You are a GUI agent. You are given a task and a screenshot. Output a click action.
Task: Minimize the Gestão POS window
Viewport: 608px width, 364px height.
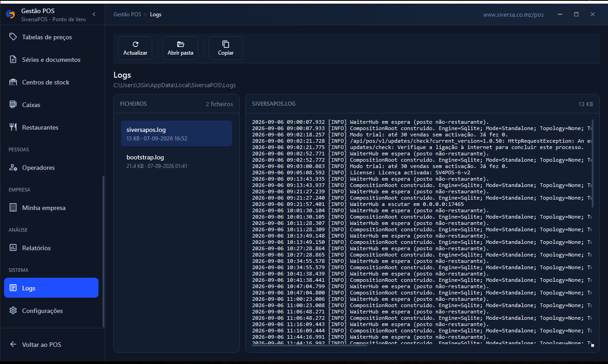point(560,14)
